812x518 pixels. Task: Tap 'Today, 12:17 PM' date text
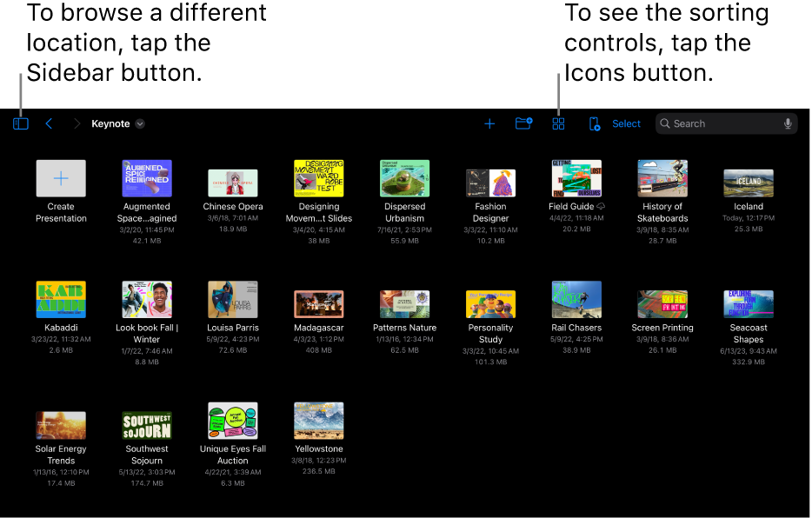pos(749,218)
